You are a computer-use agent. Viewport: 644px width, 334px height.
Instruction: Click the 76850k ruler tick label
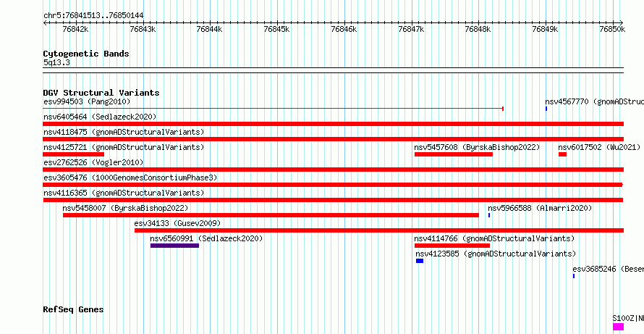tap(612, 29)
